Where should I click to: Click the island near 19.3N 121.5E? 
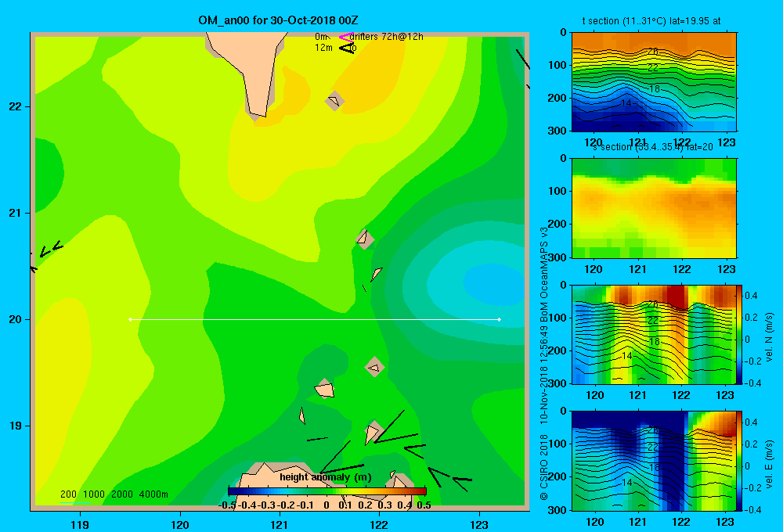point(325,389)
